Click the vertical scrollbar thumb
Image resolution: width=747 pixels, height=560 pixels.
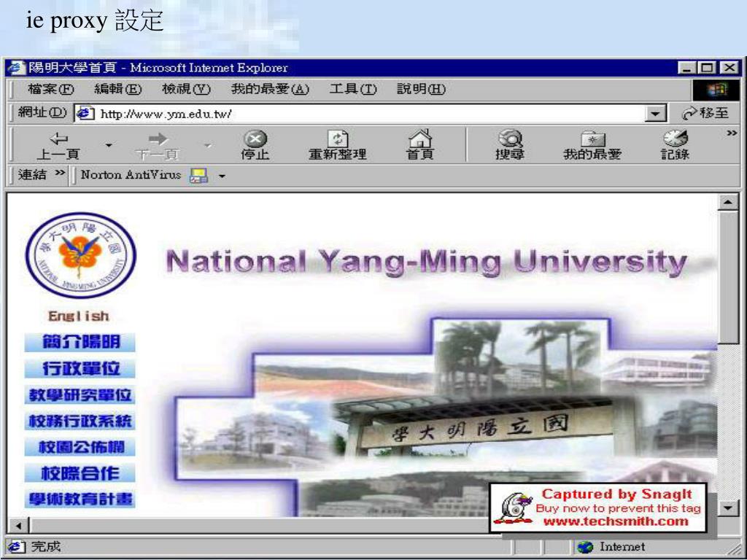pos(728,276)
